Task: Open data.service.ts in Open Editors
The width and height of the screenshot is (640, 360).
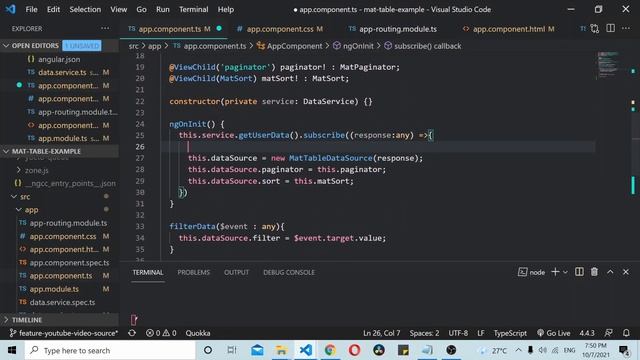Action: 60,72
